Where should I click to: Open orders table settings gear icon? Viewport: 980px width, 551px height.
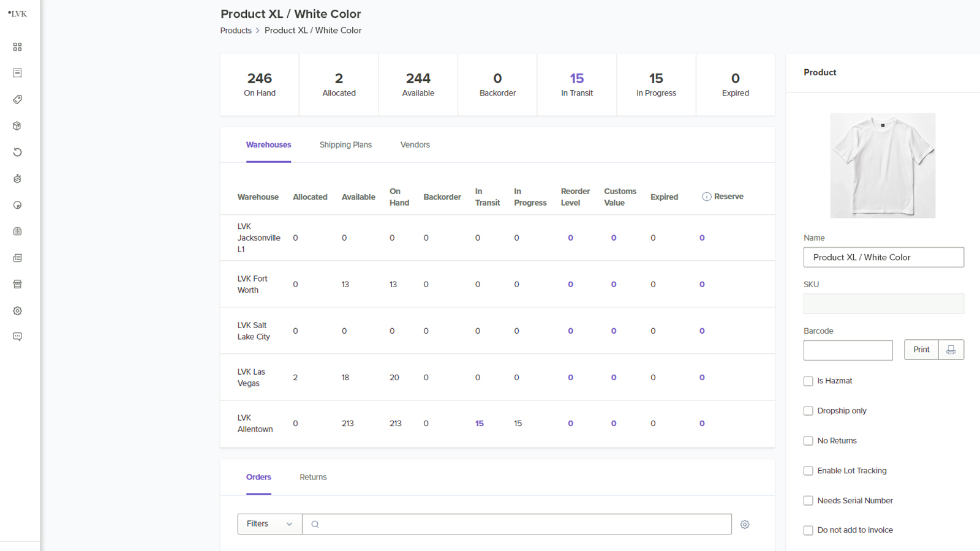click(x=745, y=525)
